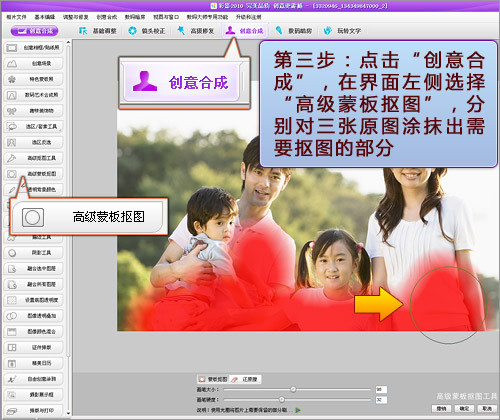Select the 选区/套索 selection lasso tool
The image size is (500, 420).
33,127
